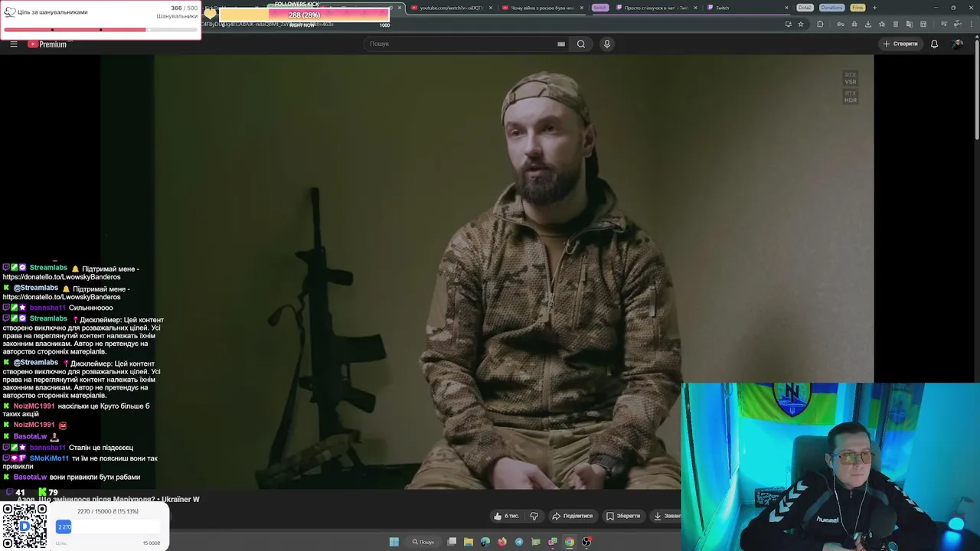Open the YouTube account avatar menu
Screen dimensions: 980x551
(x=957, y=44)
